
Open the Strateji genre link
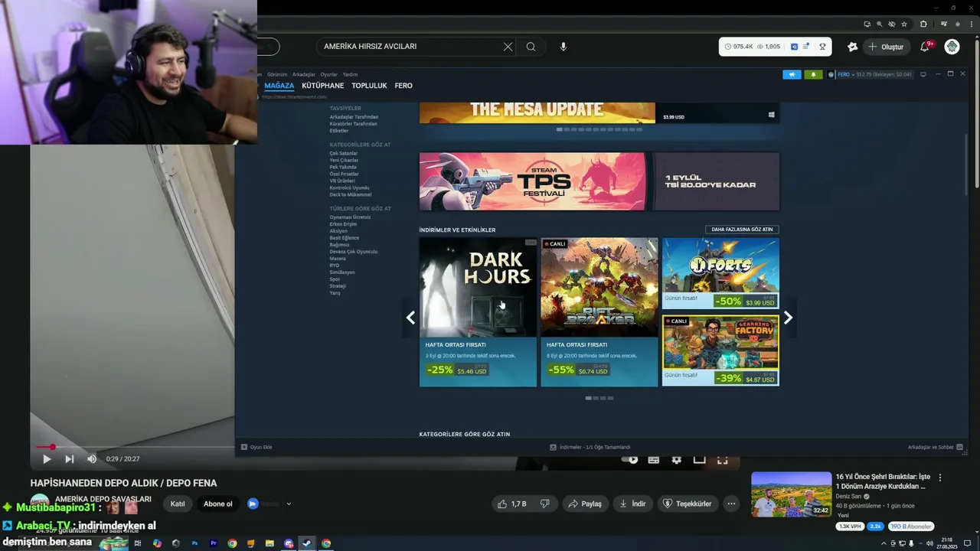[338, 285]
